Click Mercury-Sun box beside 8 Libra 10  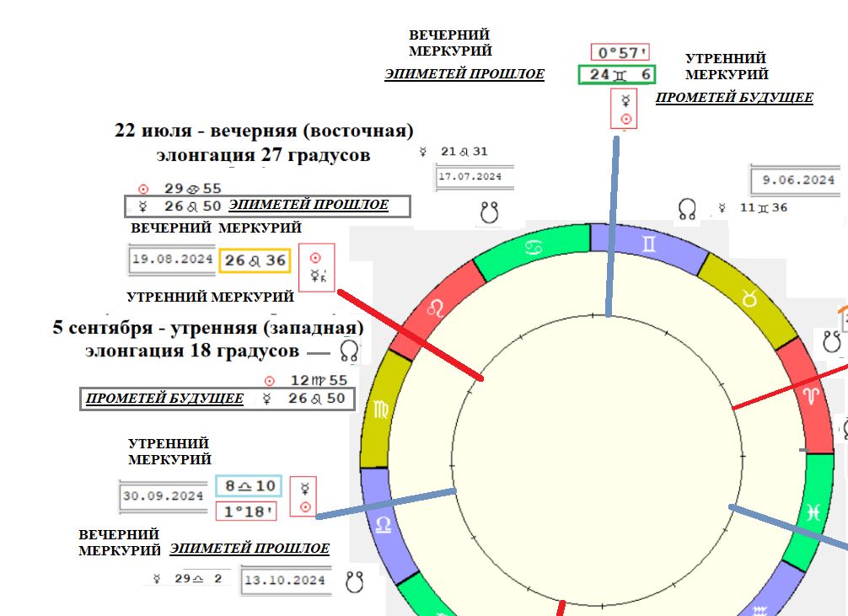[303, 496]
